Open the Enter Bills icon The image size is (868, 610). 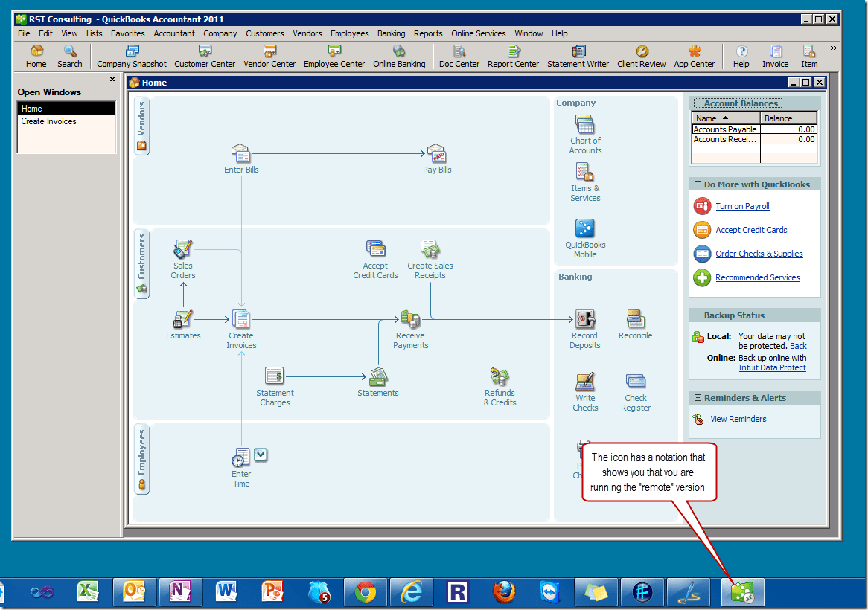tap(240, 154)
